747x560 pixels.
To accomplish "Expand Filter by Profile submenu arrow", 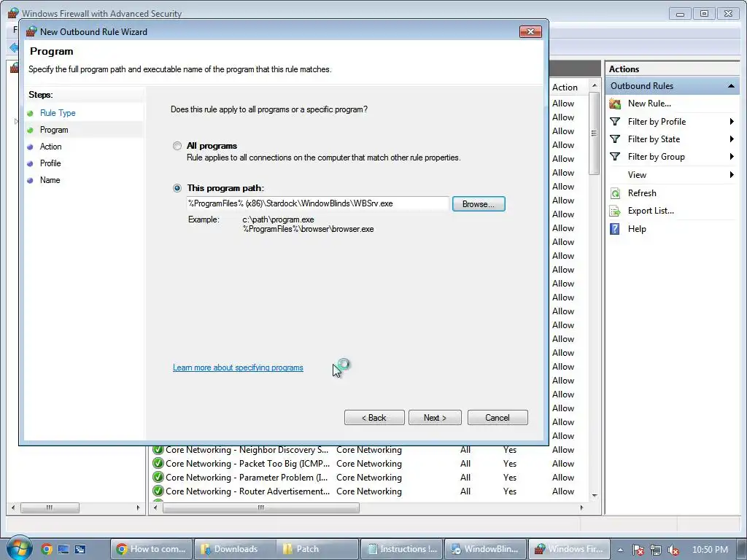I will pyautogui.click(x=732, y=122).
